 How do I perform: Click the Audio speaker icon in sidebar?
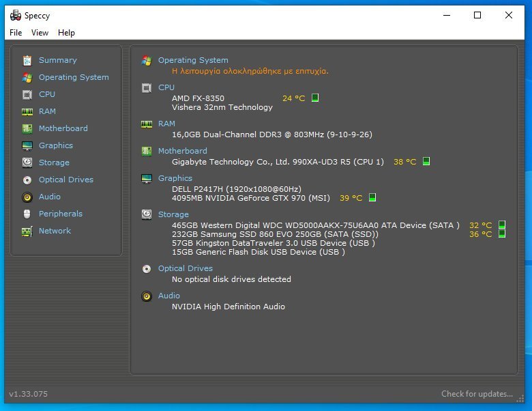point(27,197)
